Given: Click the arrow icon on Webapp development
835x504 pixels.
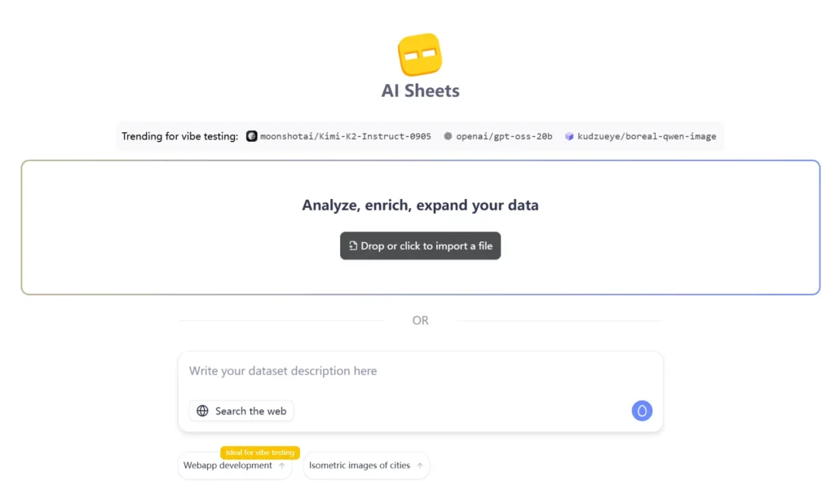Looking at the screenshot, I should [x=281, y=466].
